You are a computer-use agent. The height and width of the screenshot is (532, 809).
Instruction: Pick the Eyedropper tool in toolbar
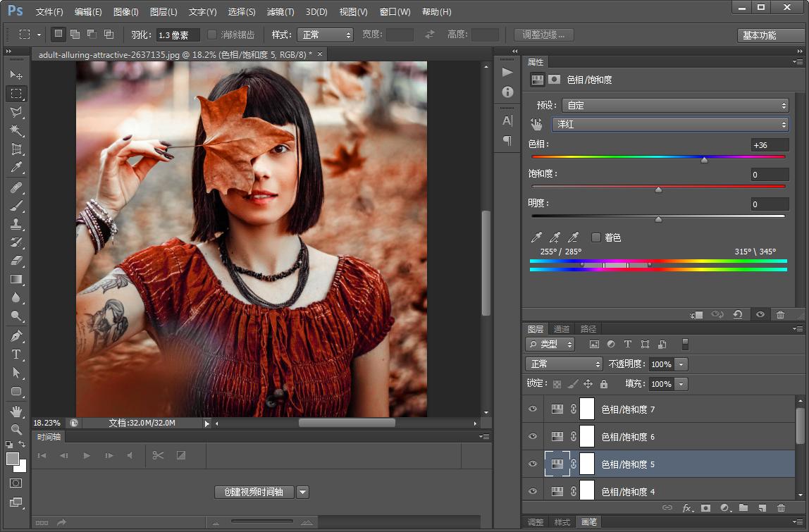(16, 168)
